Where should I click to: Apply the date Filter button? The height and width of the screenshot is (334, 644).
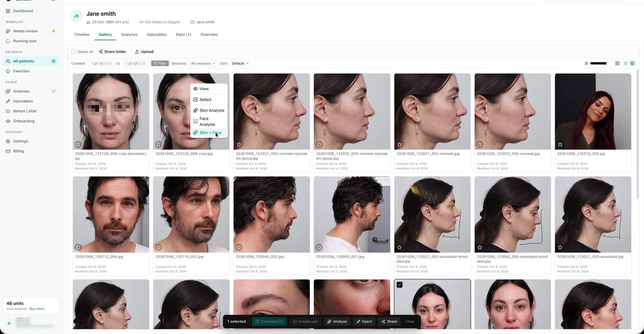(x=160, y=64)
